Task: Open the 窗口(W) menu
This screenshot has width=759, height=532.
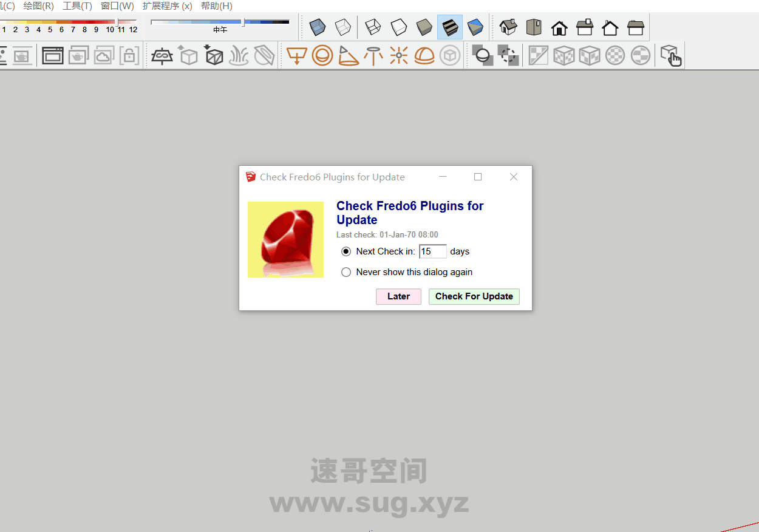Action: 118,6
